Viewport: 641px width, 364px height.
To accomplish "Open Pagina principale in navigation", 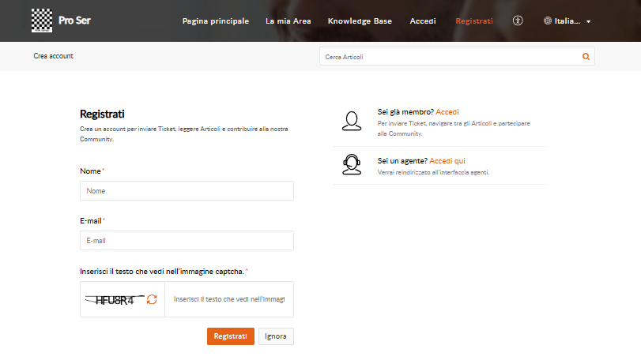I will tap(215, 21).
